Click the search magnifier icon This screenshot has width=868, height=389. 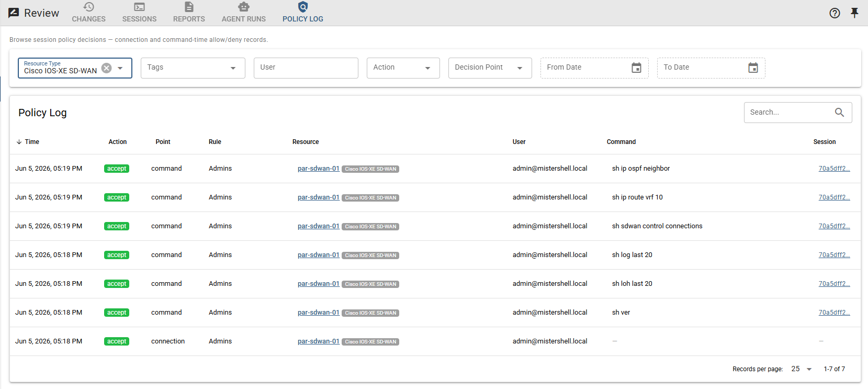pos(839,112)
